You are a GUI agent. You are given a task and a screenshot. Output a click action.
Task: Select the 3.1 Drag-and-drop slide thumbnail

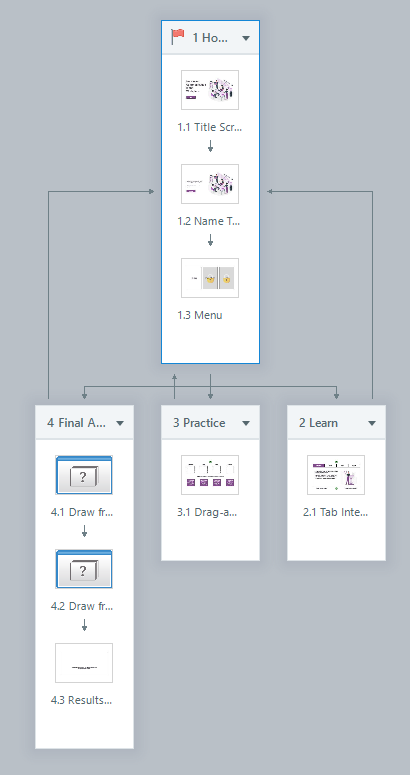tap(210, 475)
